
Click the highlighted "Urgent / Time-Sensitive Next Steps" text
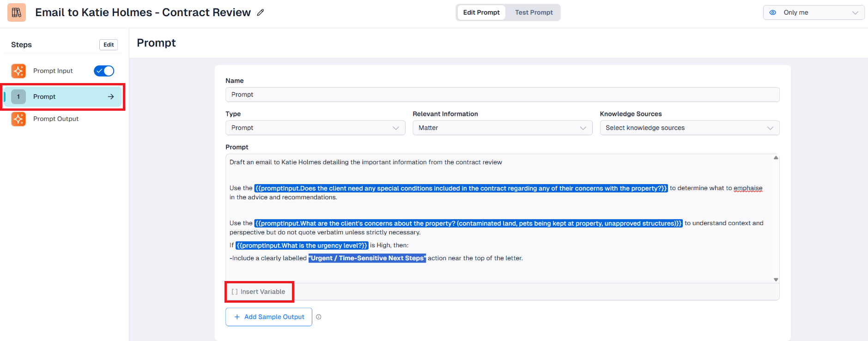[367, 258]
